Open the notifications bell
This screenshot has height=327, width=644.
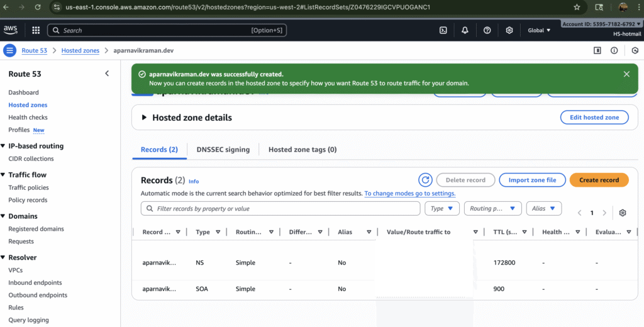(465, 30)
